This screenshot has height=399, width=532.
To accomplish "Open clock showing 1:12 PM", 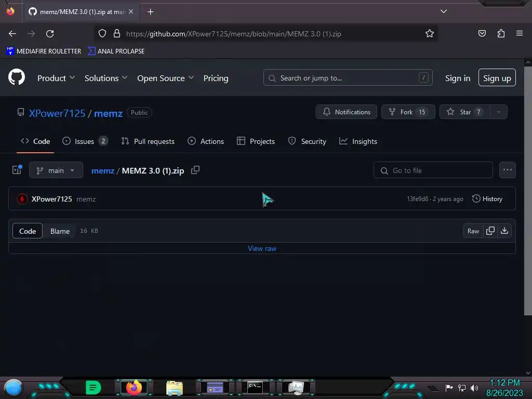I will [504, 388].
